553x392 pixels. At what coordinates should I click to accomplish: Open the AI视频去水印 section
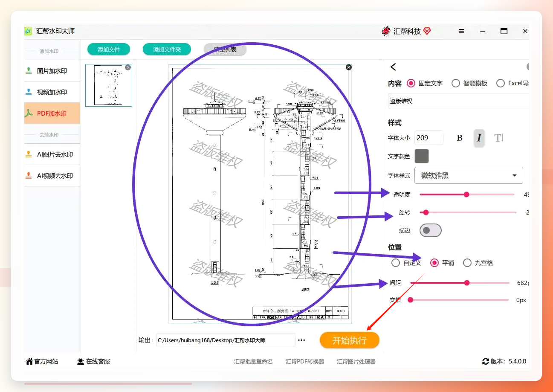[x=52, y=176]
